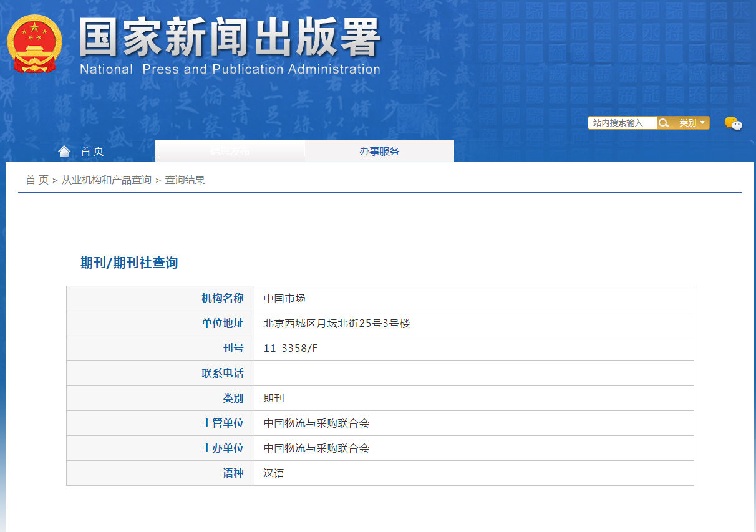Go to 首页 in the breadcrumb
This screenshot has width=756, height=532.
coord(37,180)
